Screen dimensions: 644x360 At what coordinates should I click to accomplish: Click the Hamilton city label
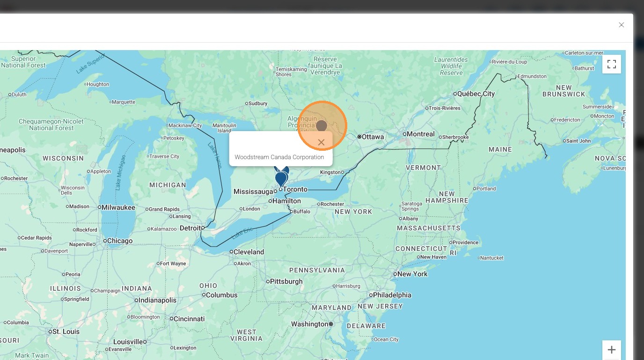click(287, 201)
